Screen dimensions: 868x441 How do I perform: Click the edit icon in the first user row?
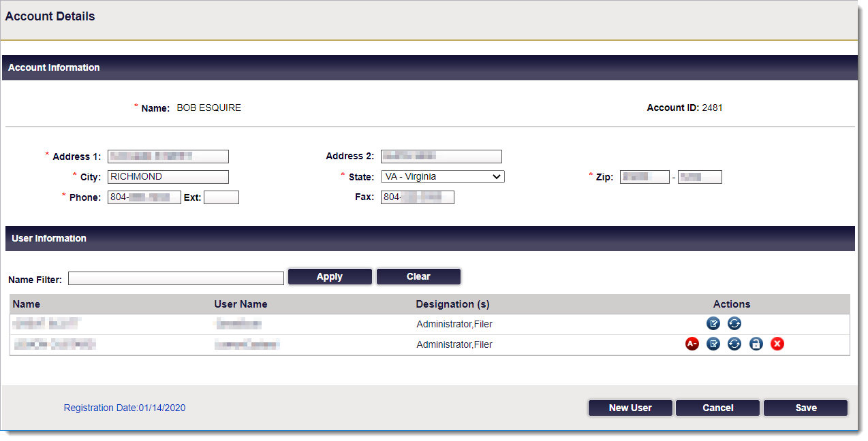(713, 324)
